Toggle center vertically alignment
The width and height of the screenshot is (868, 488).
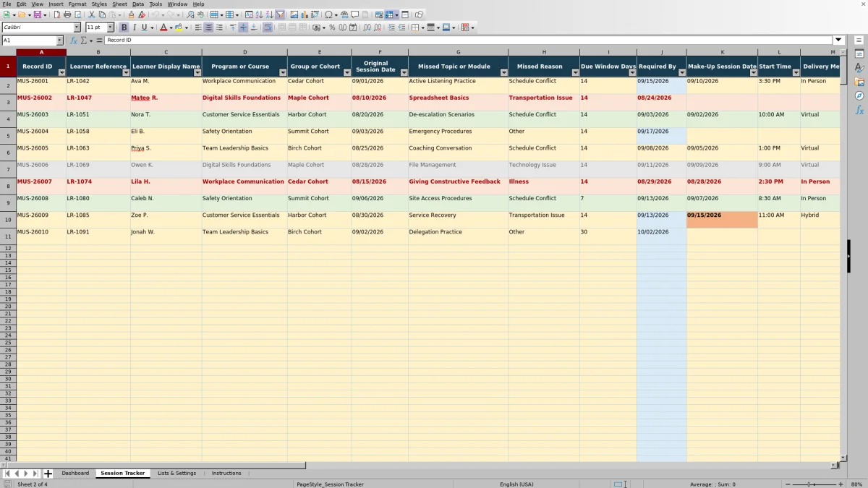[243, 27]
